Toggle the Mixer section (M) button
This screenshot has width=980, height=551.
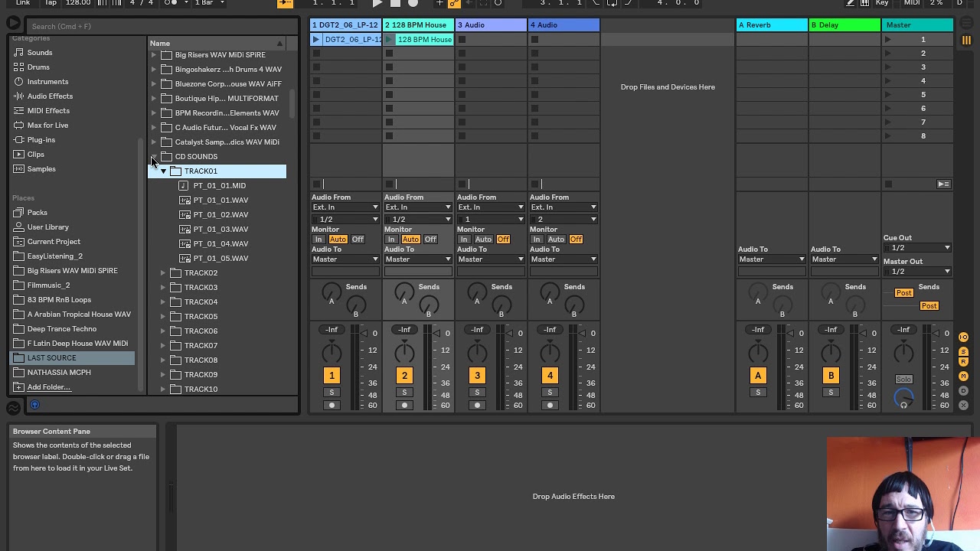pyautogui.click(x=963, y=377)
